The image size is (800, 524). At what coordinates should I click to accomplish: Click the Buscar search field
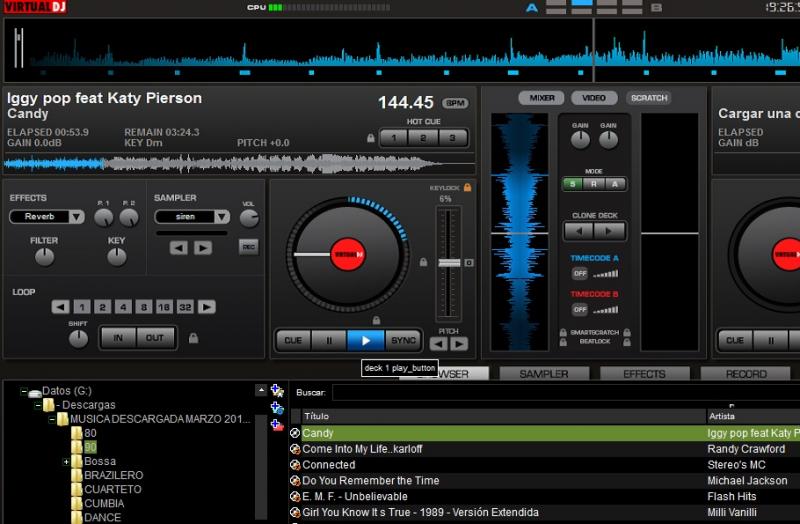[x=565, y=393]
